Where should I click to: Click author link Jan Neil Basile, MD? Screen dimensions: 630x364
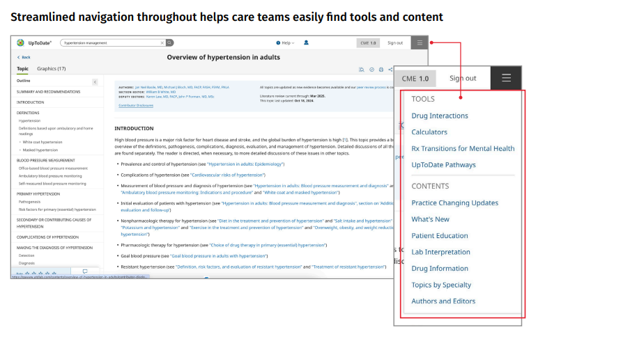click(x=148, y=87)
